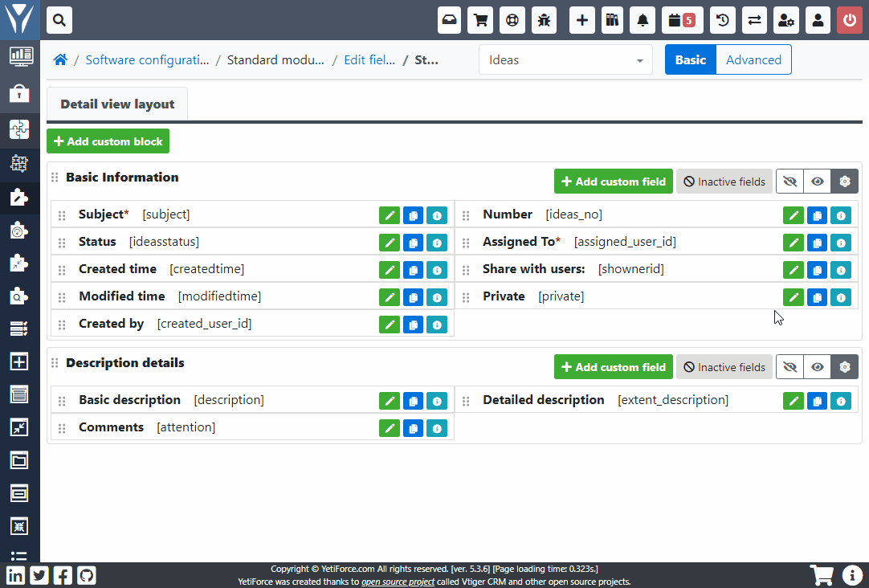Screen dimensions: 869x588
Task: Click the switch users arrows icon
Action: tap(754, 21)
